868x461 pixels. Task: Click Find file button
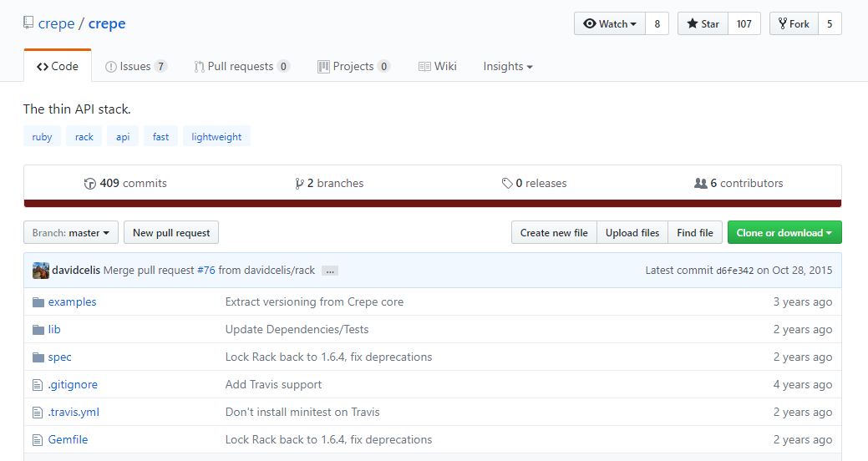(x=695, y=232)
